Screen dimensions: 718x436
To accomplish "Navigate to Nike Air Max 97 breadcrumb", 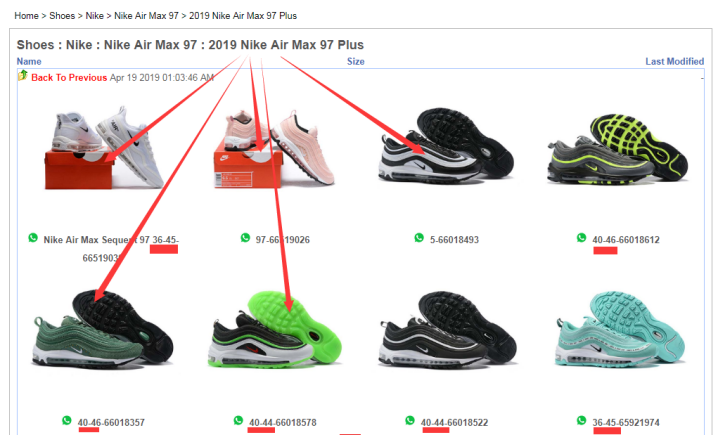I will pyautogui.click(x=146, y=16).
